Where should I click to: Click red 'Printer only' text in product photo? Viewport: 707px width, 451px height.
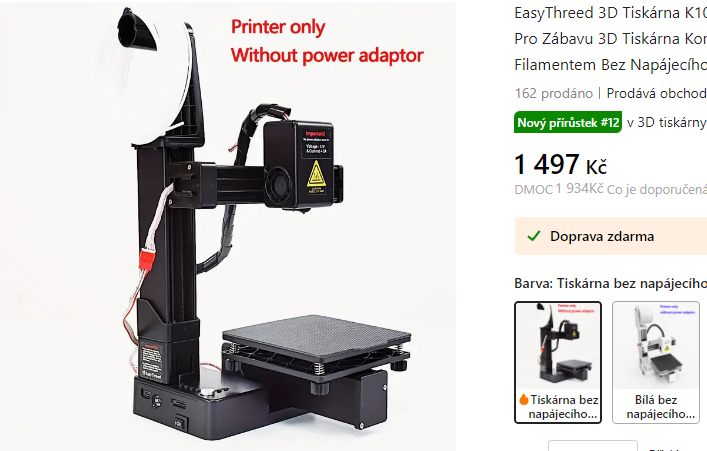(278, 27)
